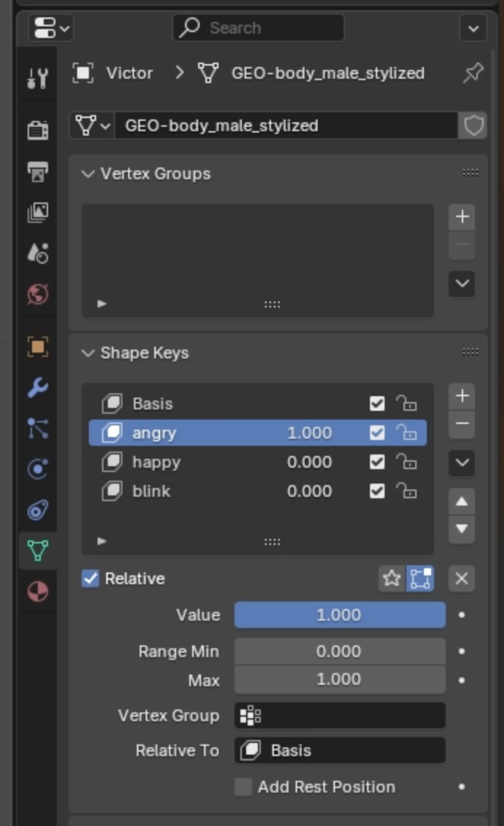Toggle the fake user shield icon
The height and width of the screenshot is (826, 504).
[x=473, y=126]
